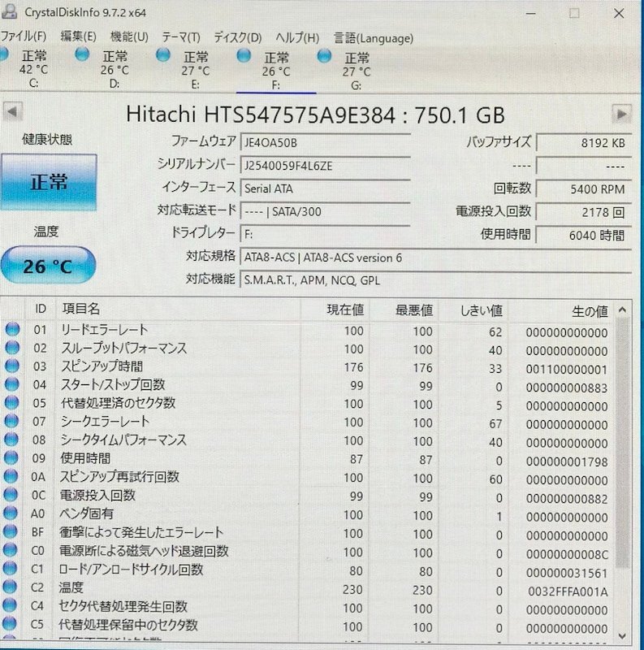Click the ID column header

[41, 309]
